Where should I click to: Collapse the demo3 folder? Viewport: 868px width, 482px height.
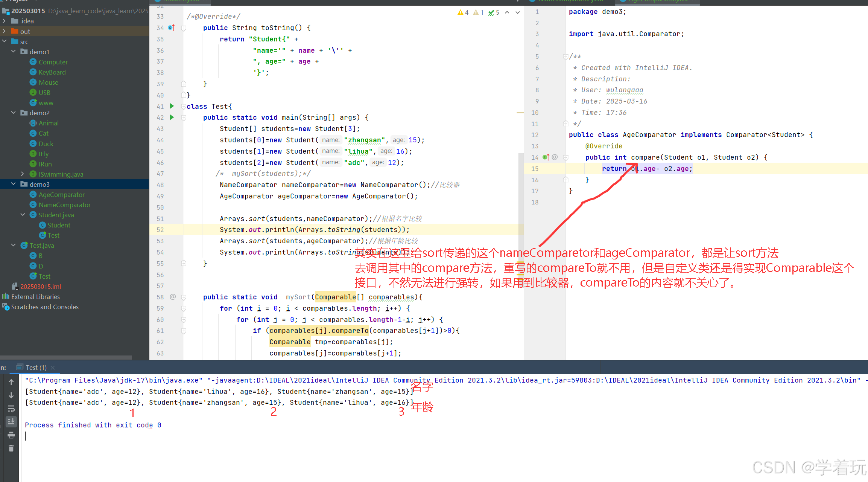tap(14, 184)
